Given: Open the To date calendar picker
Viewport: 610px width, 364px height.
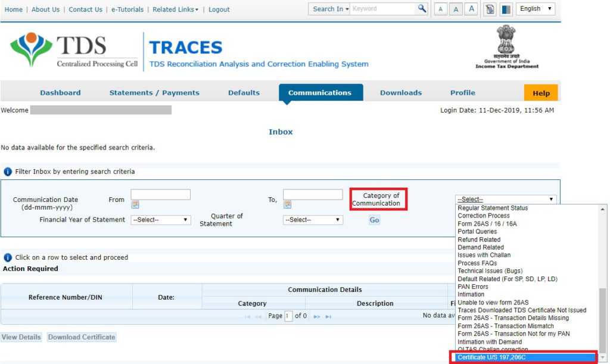Looking at the screenshot, I should (x=287, y=205).
